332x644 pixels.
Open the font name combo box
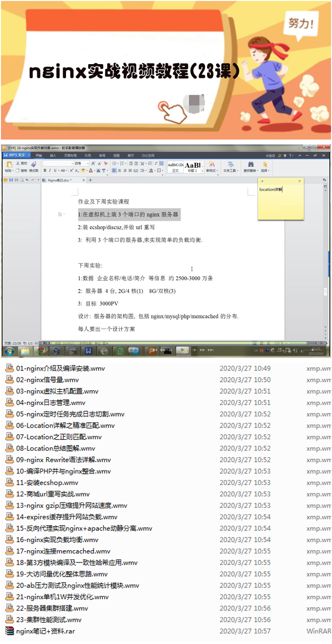pyautogui.click(x=57, y=164)
